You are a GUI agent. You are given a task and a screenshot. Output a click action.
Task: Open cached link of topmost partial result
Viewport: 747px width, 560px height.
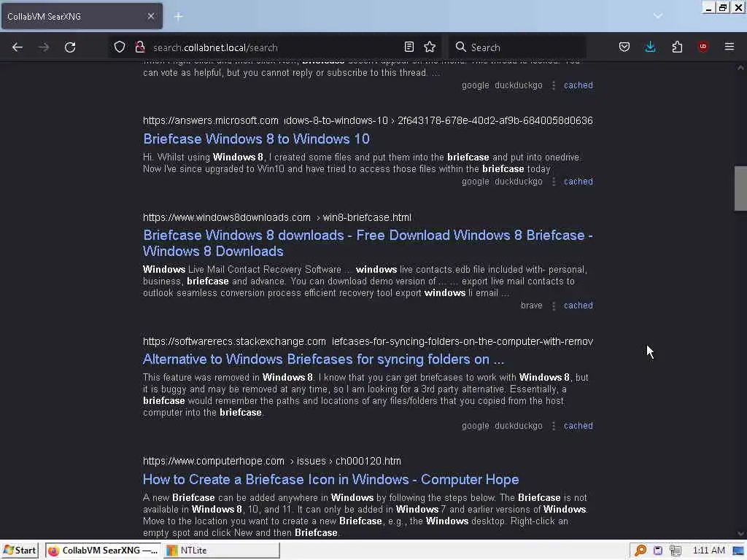(x=578, y=85)
